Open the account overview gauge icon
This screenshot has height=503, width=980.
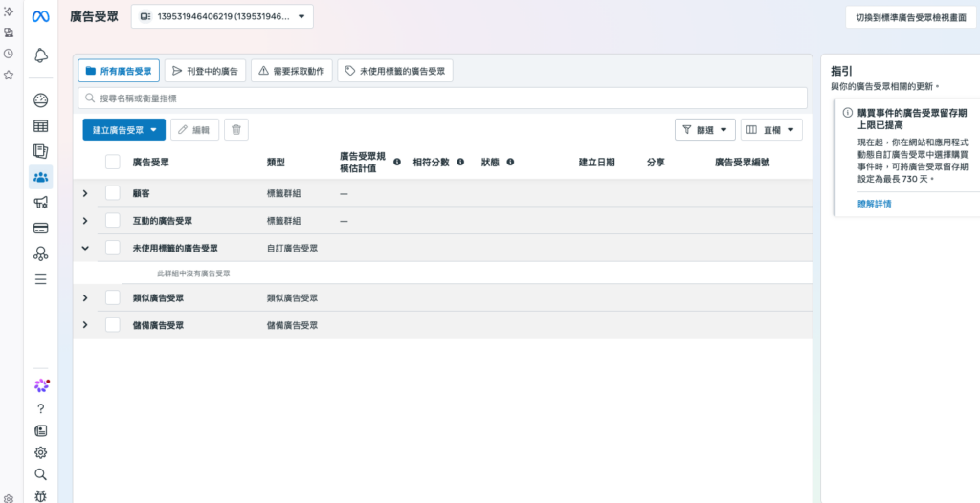pyautogui.click(x=40, y=100)
